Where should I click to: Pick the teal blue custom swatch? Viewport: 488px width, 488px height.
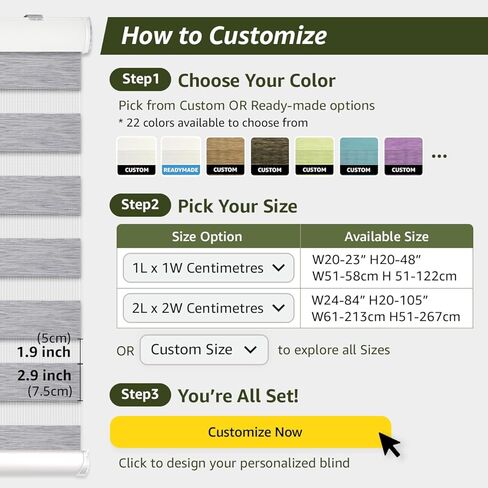tap(359, 156)
